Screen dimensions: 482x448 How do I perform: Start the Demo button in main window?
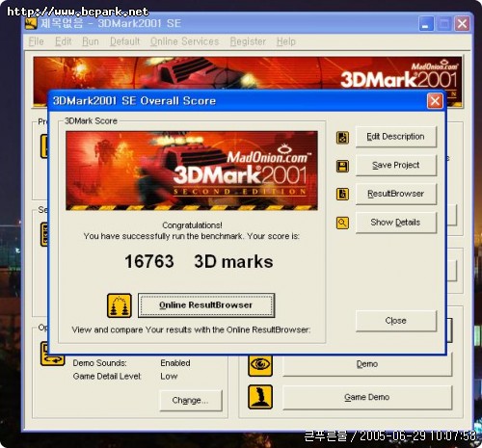(x=367, y=365)
